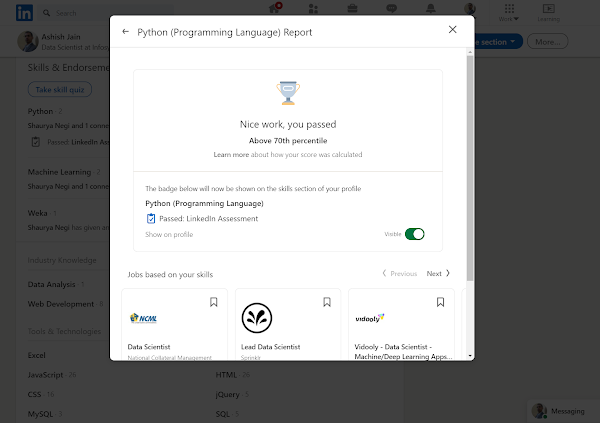
Task: Click inside the Search input field
Action: 107,13
